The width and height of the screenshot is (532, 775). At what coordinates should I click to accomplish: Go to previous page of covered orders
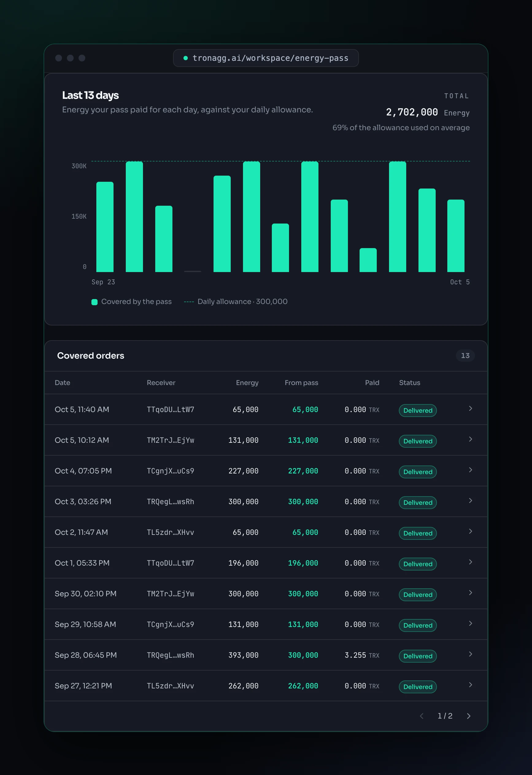[422, 716]
